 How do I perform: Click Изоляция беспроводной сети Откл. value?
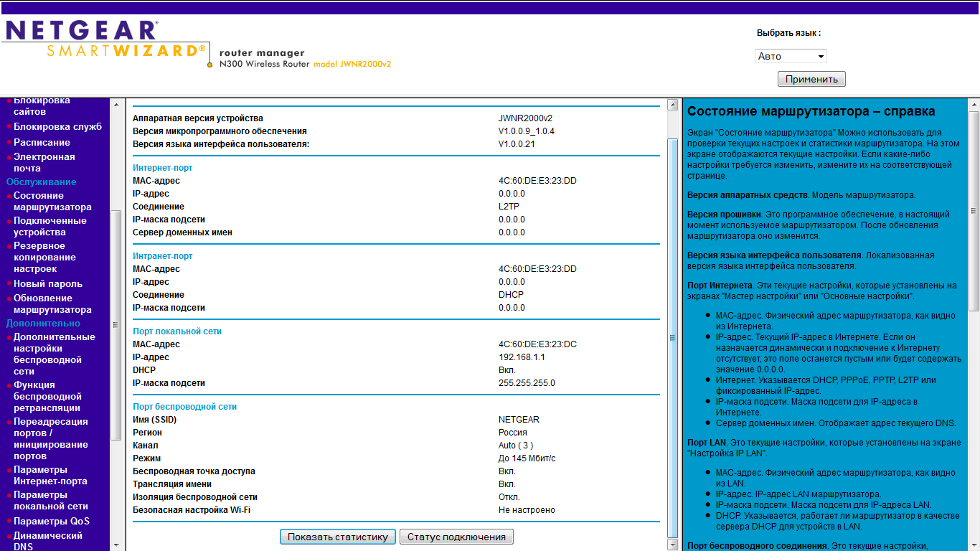[509, 497]
